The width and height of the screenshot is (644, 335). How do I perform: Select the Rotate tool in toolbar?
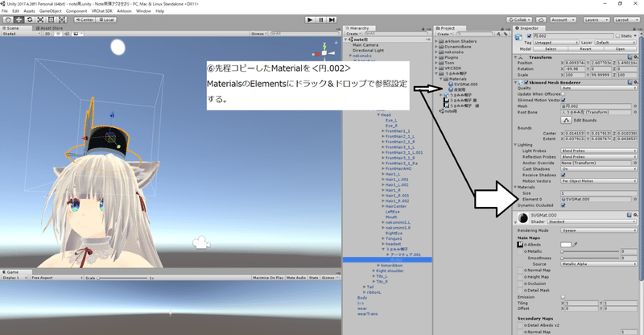pos(30,20)
